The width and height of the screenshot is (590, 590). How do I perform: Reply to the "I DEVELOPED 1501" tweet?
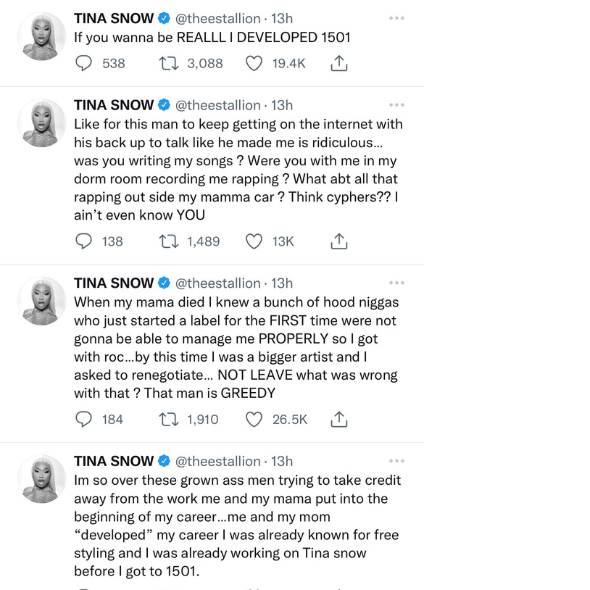click(x=84, y=63)
